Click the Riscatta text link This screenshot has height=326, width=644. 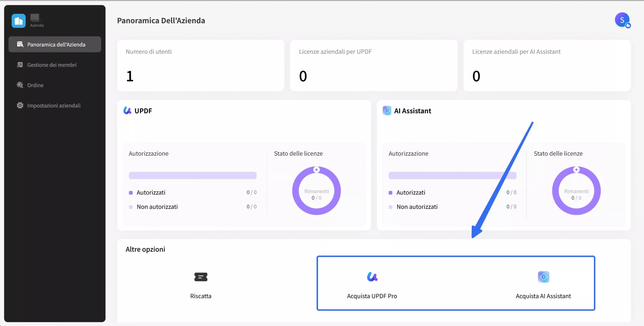click(201, 296)
